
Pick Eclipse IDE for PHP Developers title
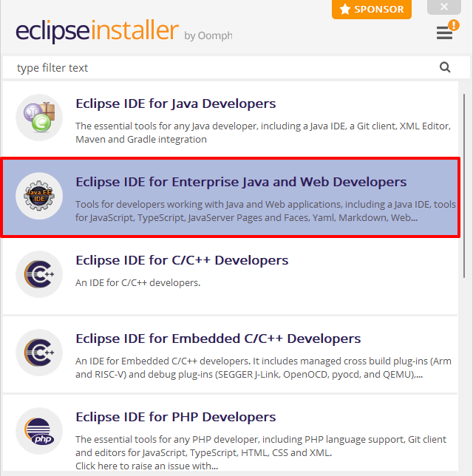pyautogui.click(x=175, y=417)
